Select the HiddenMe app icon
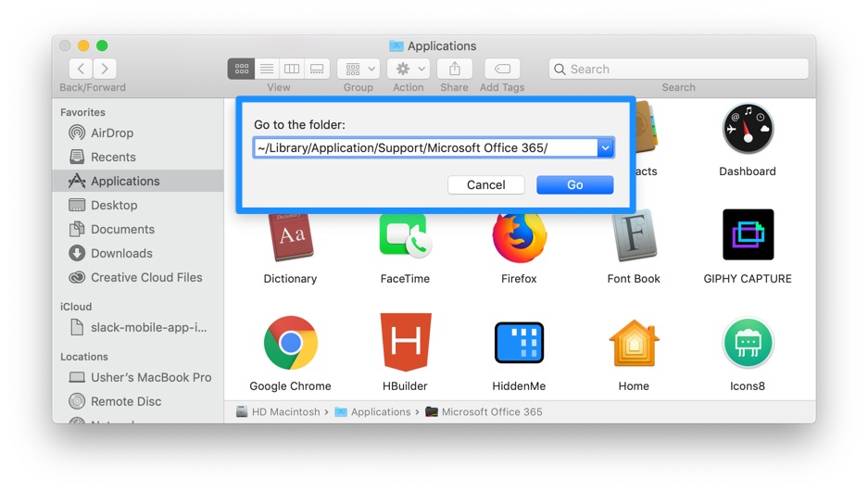This screenshot has height=492, width=868. tap(520, 343)
